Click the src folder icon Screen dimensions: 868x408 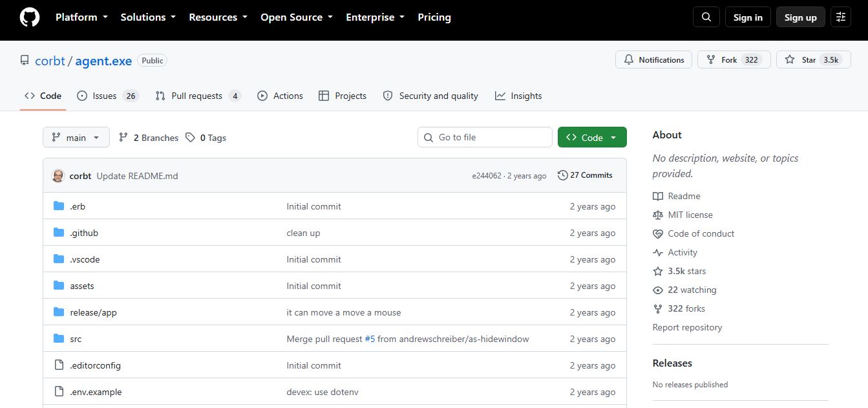pos(59,339)
